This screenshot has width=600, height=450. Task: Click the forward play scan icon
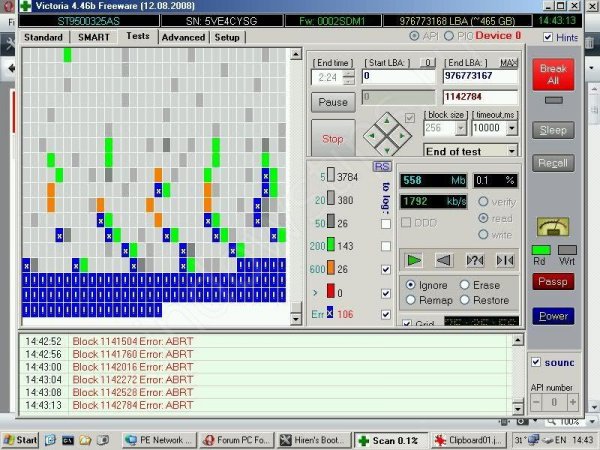(x=413, y=260)
